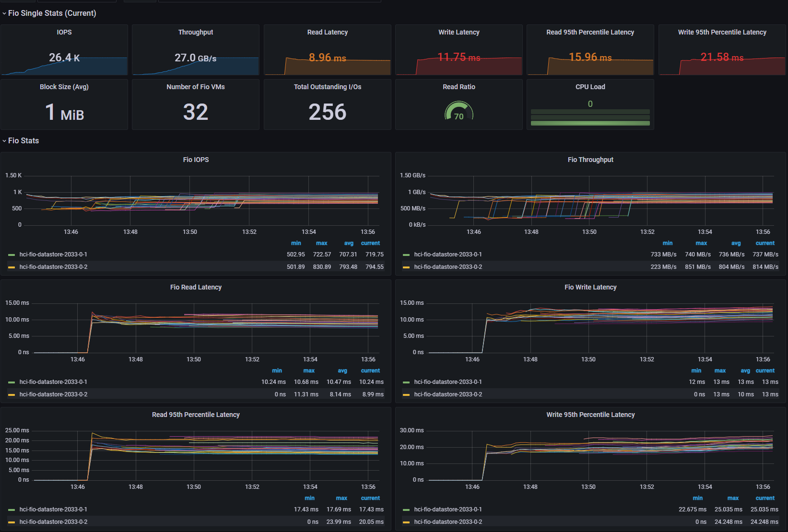
Task: Toggle hci-fio-datastore-2033-0-1 series in Fio Write Latency legend
Action: (448, 382)
